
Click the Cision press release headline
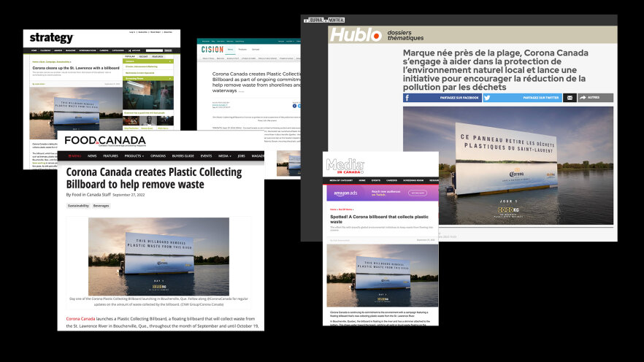(x=256, y=82)
